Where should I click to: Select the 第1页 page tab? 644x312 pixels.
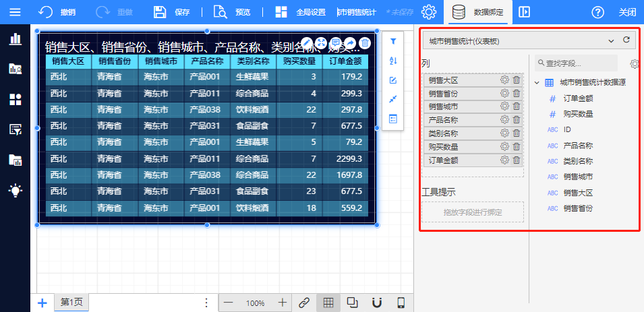coord(71,303)
